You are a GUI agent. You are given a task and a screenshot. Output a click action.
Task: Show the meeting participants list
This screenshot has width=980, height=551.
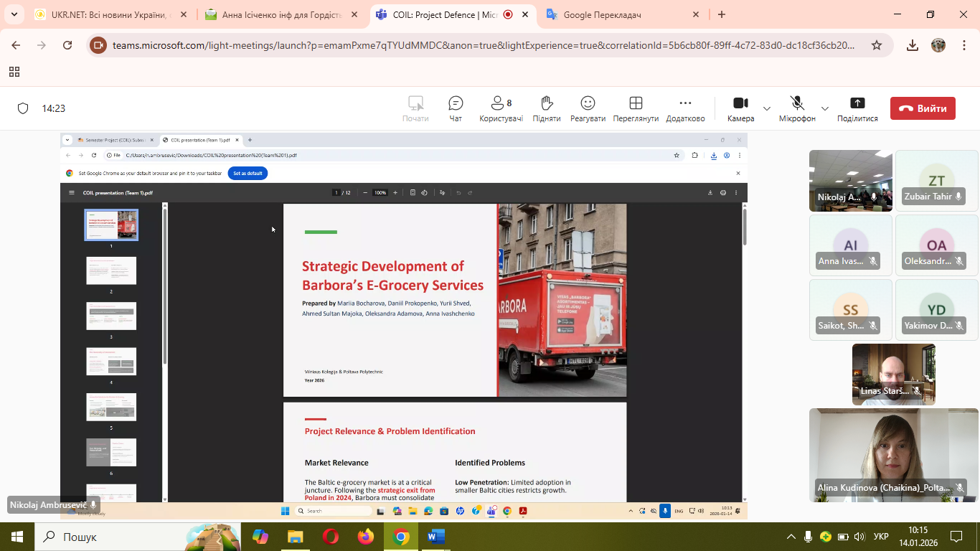(501, 108)
